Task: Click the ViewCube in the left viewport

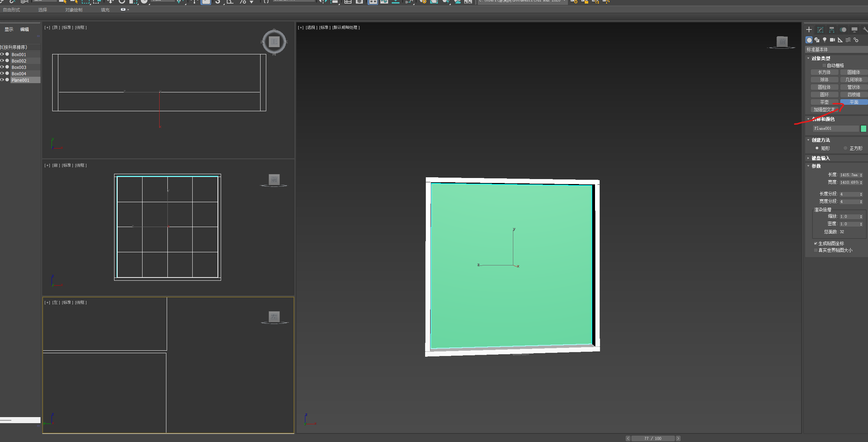Action: (274, 316)
